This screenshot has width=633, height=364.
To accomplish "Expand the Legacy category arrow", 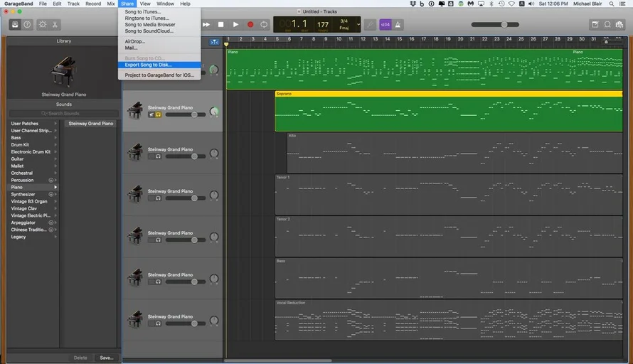I will [55, 237].
